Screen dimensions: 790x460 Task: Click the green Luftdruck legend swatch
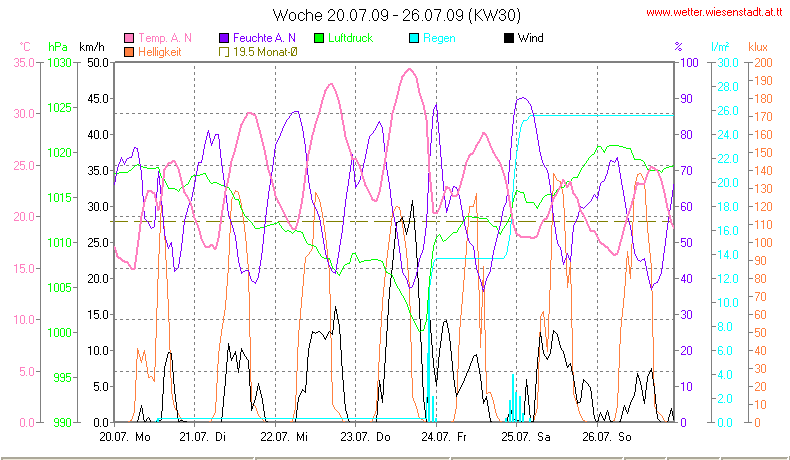[319, 38]
